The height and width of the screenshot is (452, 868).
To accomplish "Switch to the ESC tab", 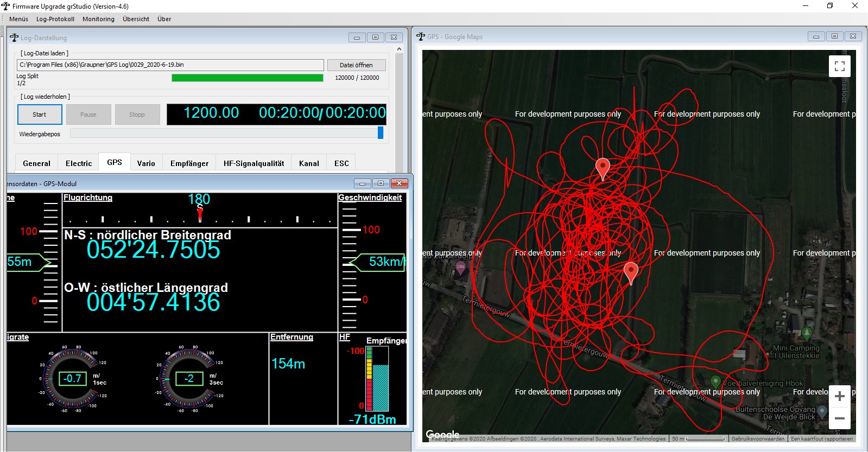I will (341, 163).
